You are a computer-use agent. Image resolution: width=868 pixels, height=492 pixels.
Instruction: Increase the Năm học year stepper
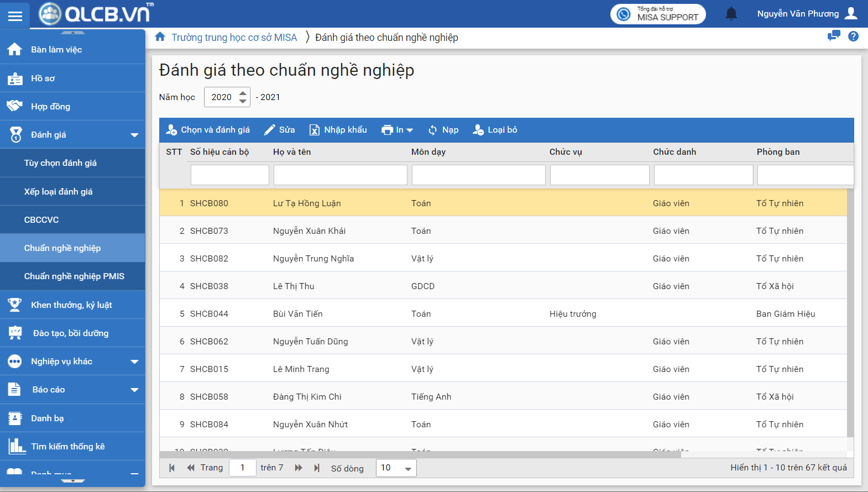tap(243, 93)
